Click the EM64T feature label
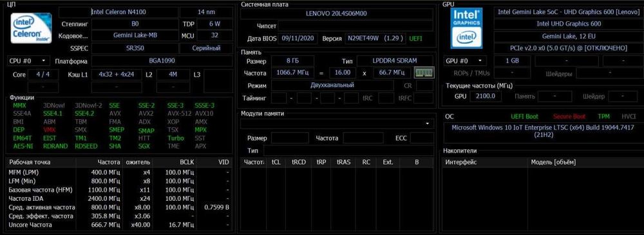 click(x=22, y=138)
